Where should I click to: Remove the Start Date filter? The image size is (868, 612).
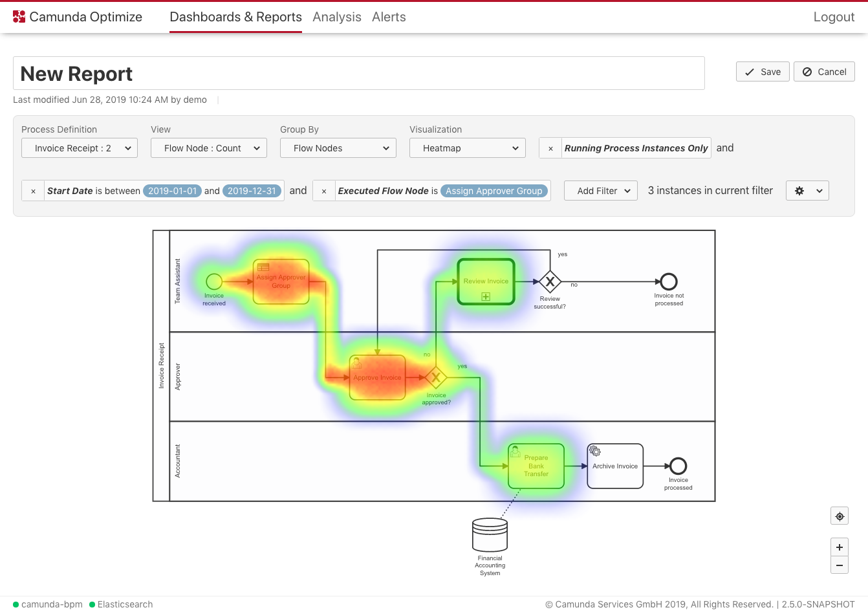point(33,191)
